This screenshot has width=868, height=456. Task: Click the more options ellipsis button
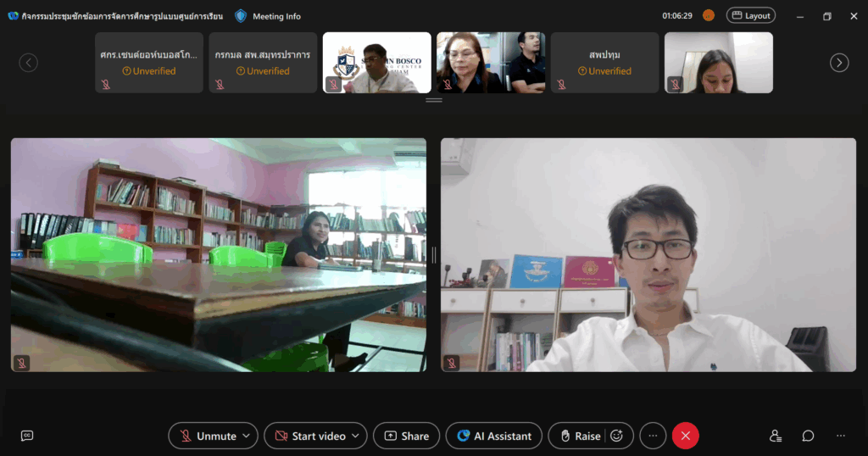pyautogui.click(x=653, y=436)
